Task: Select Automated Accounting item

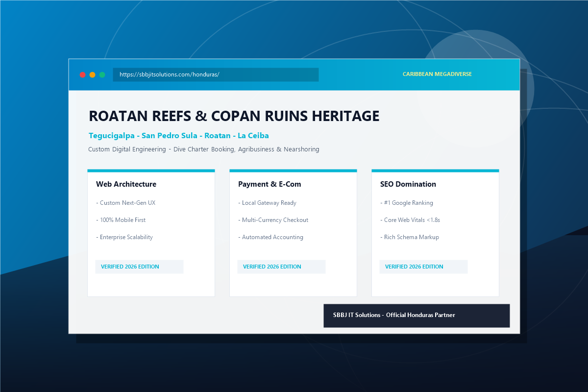Action: [270, 237]
